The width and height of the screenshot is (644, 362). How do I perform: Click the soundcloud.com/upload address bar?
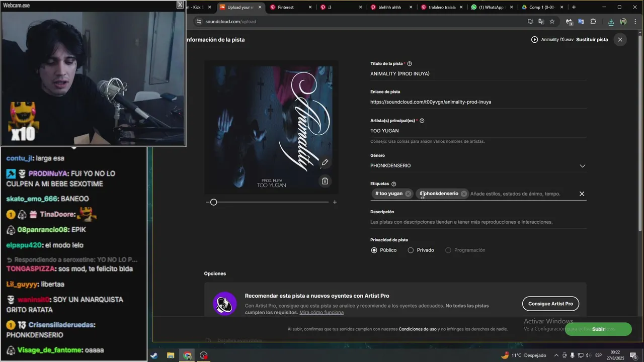pos(357,22)
